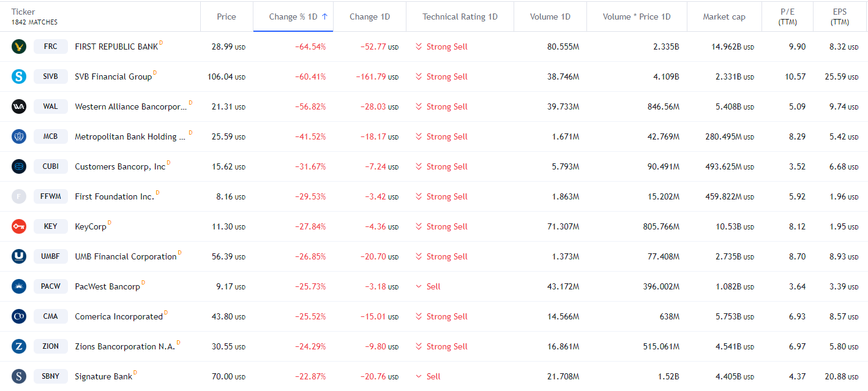Click the PacWest Bancorp logo icon
The width and height of the screenshot is (868, 391).
tap(19, 286)
